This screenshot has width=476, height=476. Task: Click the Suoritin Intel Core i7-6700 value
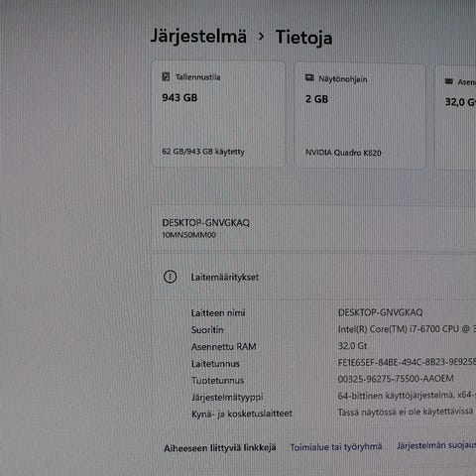tap(407, 329)
